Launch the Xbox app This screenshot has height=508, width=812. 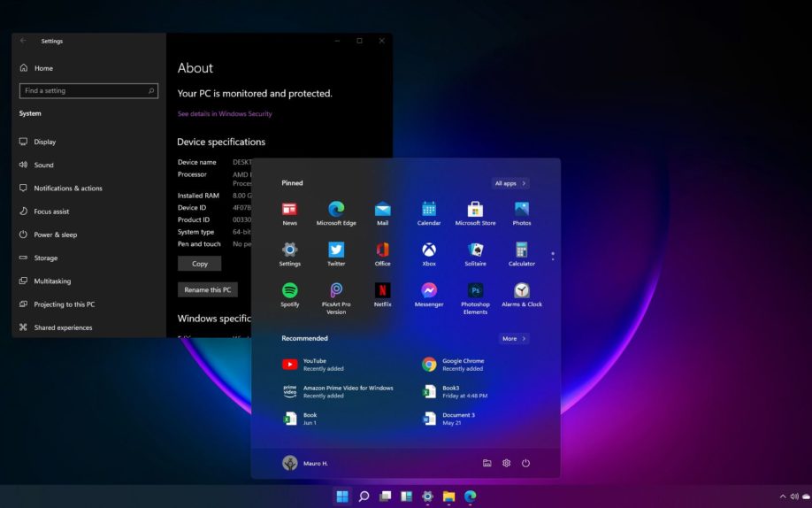point(429,254)
